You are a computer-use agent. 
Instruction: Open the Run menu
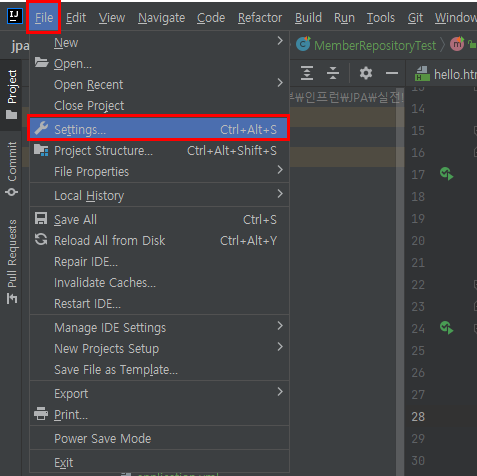(x=344, y=18)
